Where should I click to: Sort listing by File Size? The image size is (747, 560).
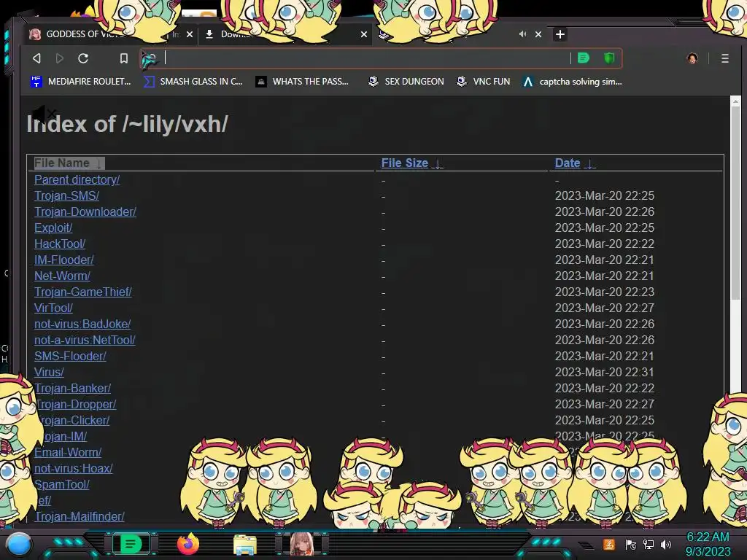click(x=412, y=163)
